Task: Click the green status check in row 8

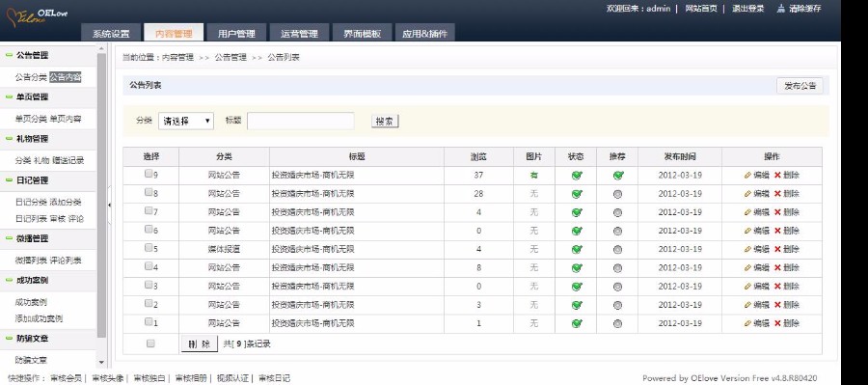Action: (577, 195)
